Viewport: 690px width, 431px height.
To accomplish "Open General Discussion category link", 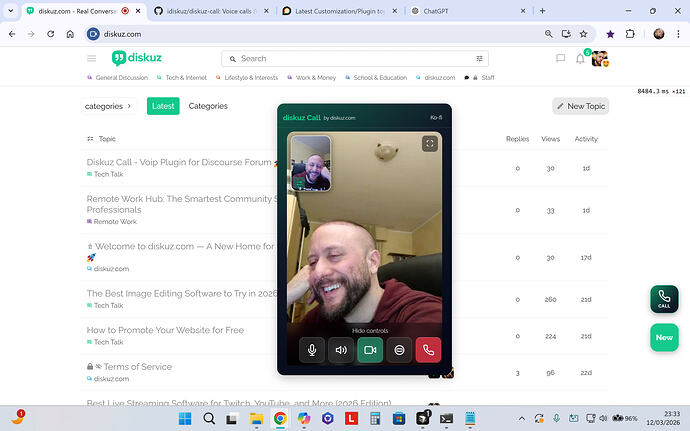I will pyautogui.click(x=117, y=77).
